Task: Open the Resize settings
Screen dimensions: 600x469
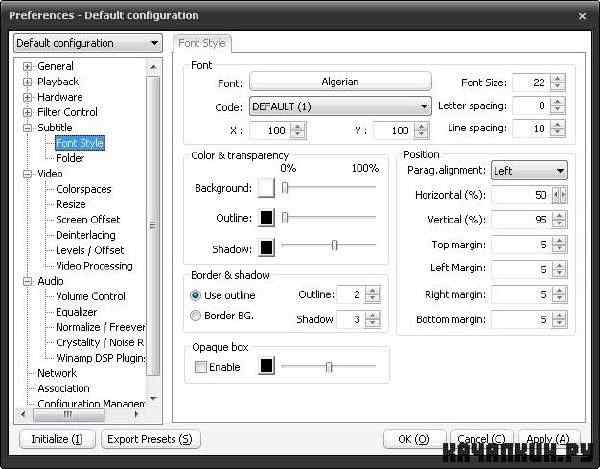Action: pyautogui.click(x=71, y=204)
